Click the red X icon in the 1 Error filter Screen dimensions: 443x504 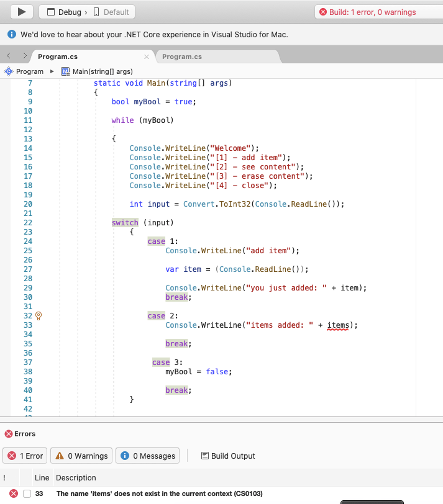pos(12,456)
